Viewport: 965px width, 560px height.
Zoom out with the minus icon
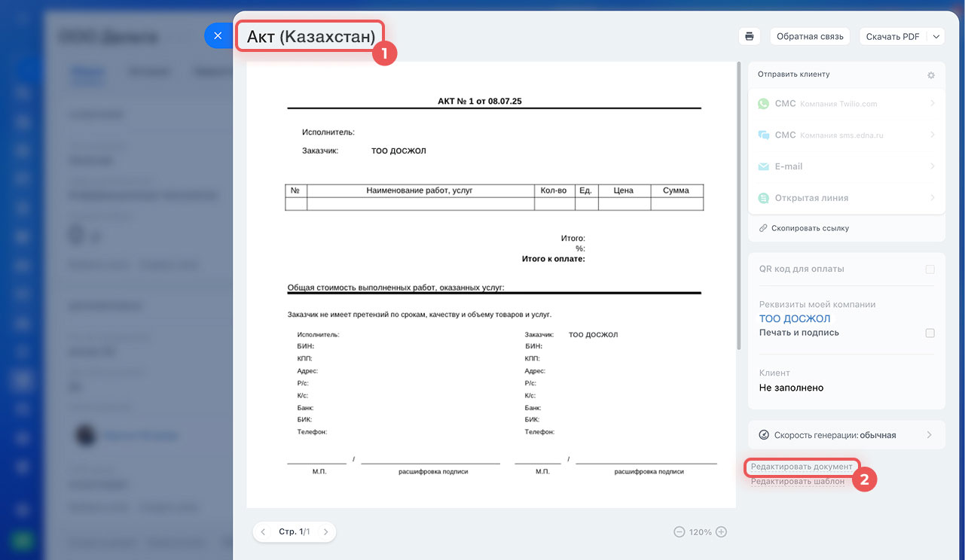coord(679,532)
